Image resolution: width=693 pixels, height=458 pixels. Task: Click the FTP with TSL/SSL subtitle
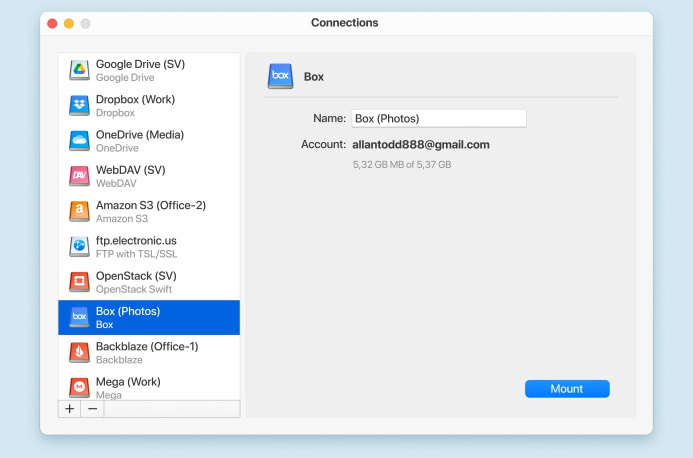click(137, 254)
